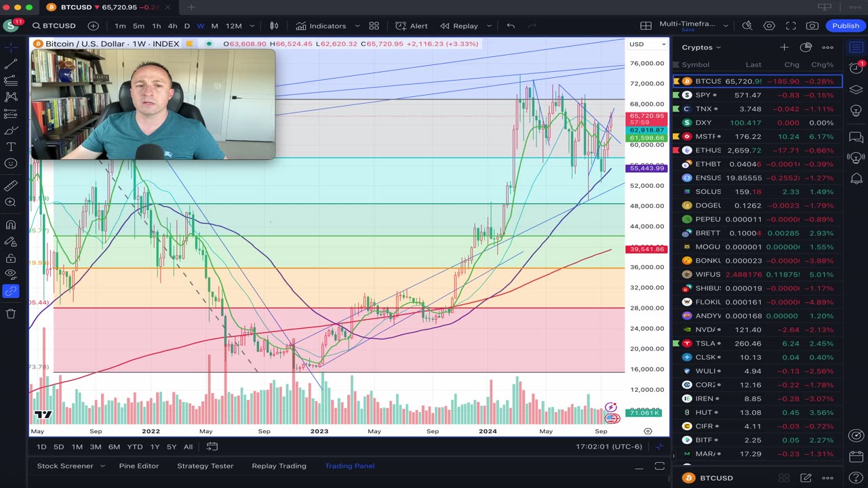Select the ruler measure tool
The image size is (868, 488).
[x=11, y=186]
